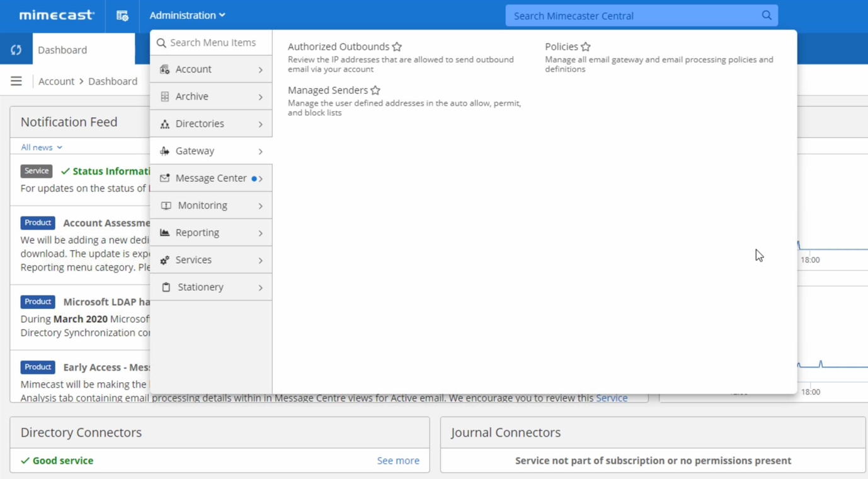The width and height of the screenshot is (868, 479).
Task: Expand the Archive submenu chevron
Action: [x=260, y=97]
